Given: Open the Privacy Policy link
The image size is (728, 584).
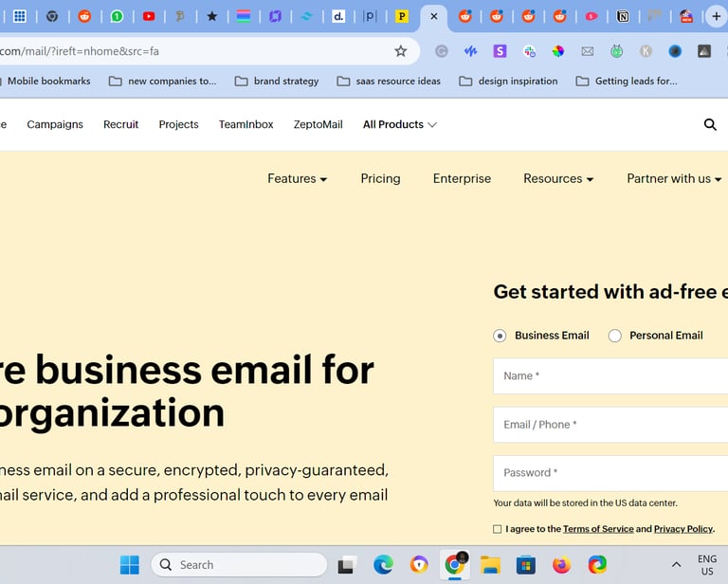Looking at the screenshot, I should tap(682, 529).
